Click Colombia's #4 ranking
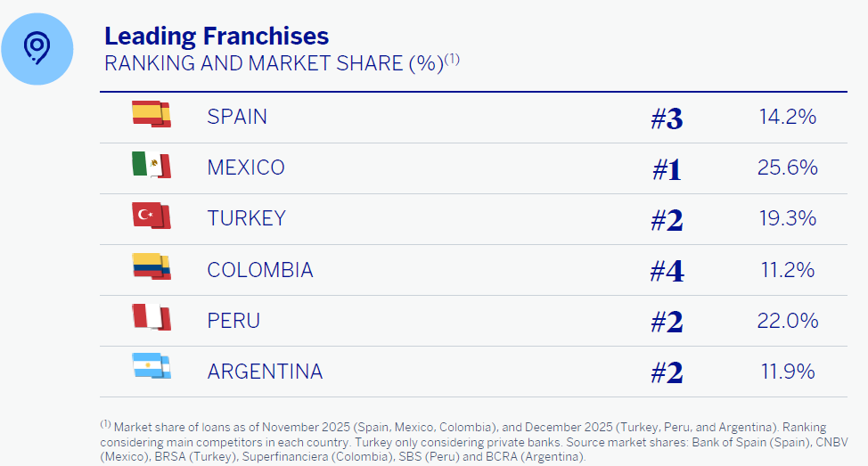The height and width of the screenshot is (466, 868). (x=667, y=270)
